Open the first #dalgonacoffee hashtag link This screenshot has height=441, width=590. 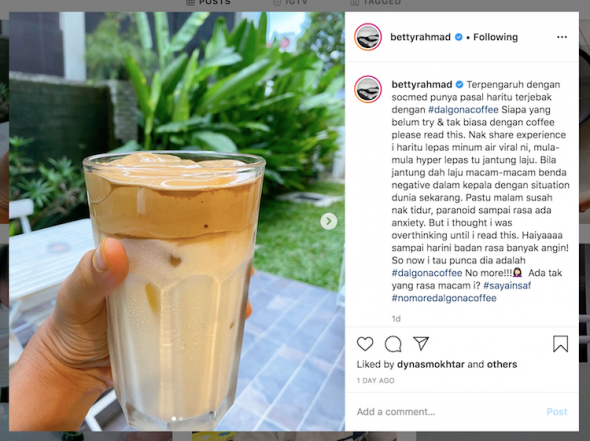[x=463, y=109]
